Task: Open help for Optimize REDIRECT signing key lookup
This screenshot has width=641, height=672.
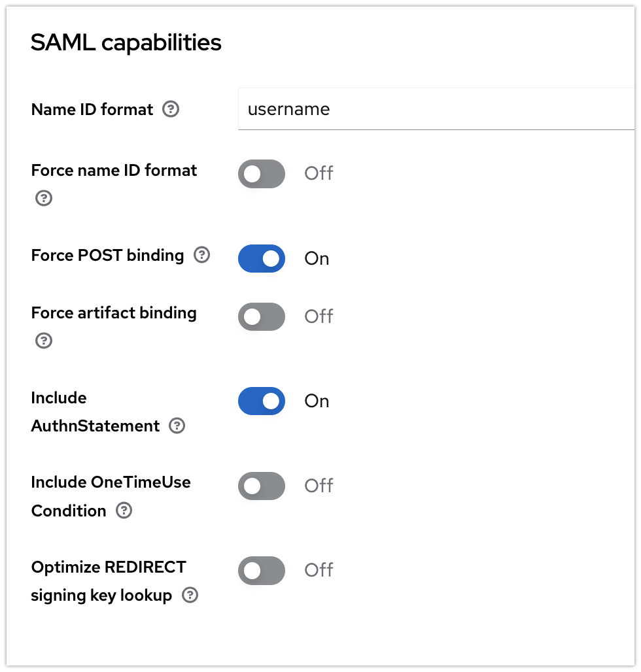Action: (x=190, y=596)
